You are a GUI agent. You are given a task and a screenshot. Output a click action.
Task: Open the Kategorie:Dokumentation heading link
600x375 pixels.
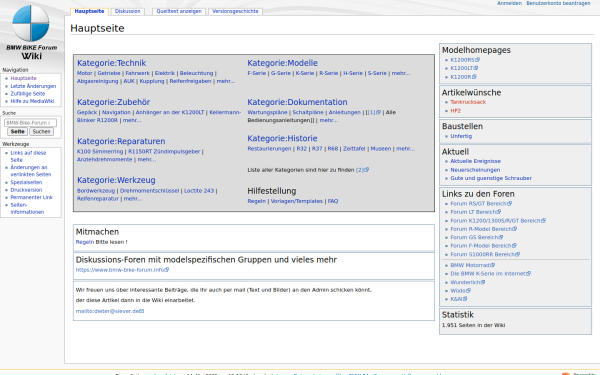click(297, 102)
